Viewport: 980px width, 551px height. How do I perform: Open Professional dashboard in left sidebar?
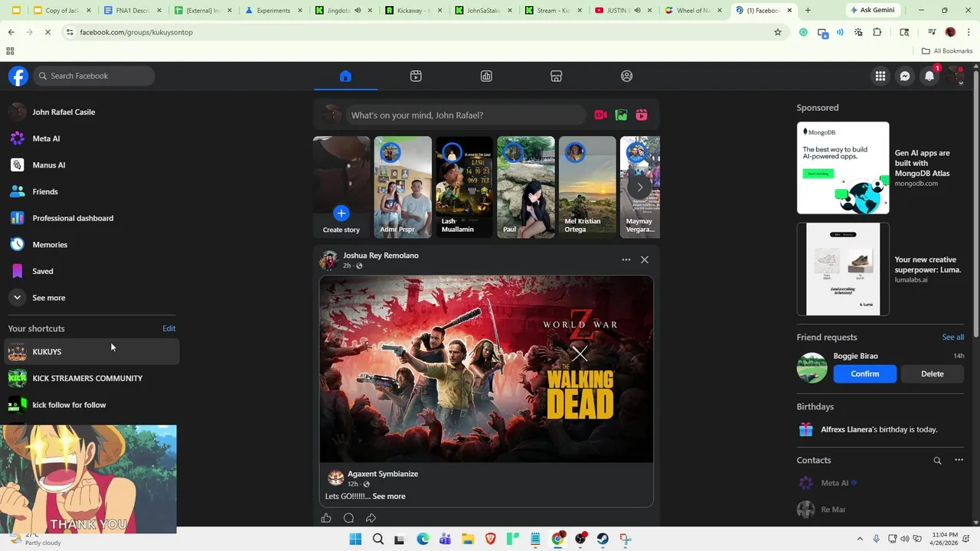[x=92, y=218]
